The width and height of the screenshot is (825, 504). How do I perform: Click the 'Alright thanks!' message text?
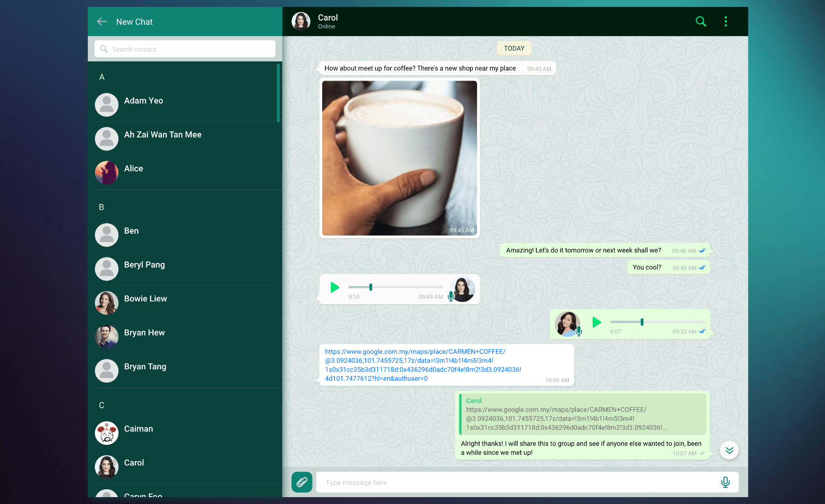click(581, 448)
